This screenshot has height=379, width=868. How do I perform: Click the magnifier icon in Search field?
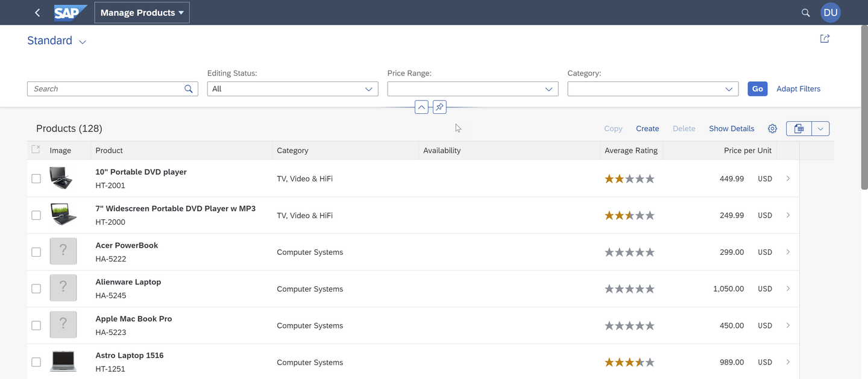tap(189, 89)
